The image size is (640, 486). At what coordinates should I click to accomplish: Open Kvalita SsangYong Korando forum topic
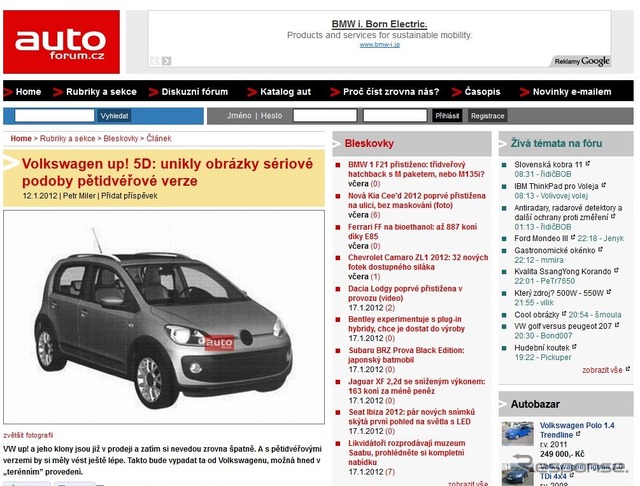pos(562,271)
